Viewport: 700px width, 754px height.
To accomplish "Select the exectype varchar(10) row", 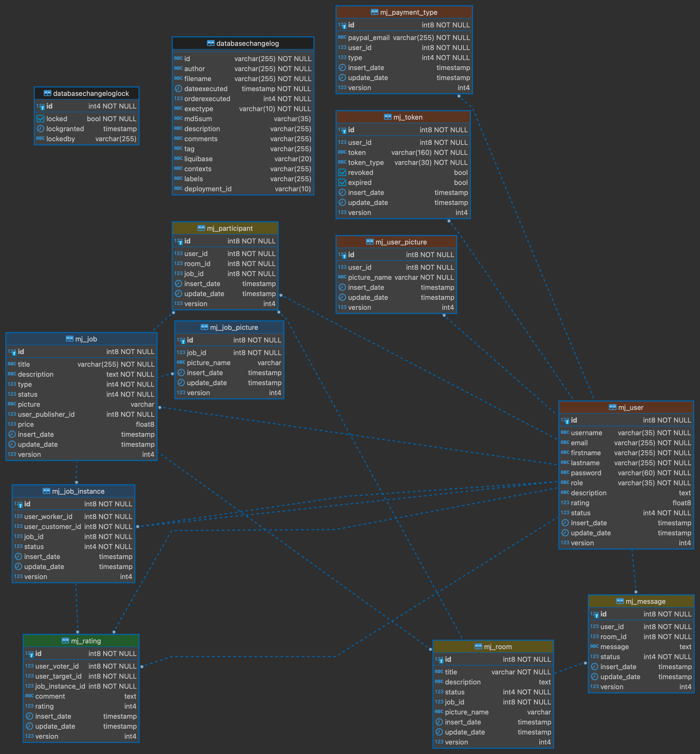I will click(x=243, y=109).
